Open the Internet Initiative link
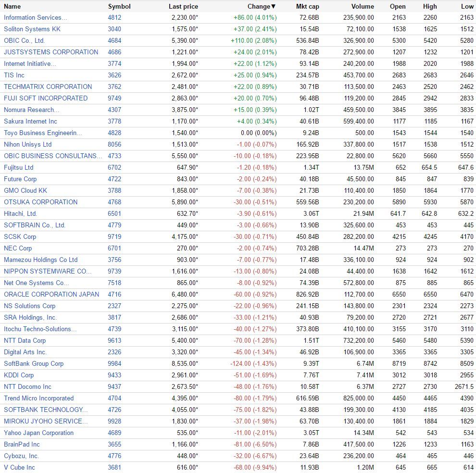Viewport: 476px width, 473px height. (x=30, y=64)
